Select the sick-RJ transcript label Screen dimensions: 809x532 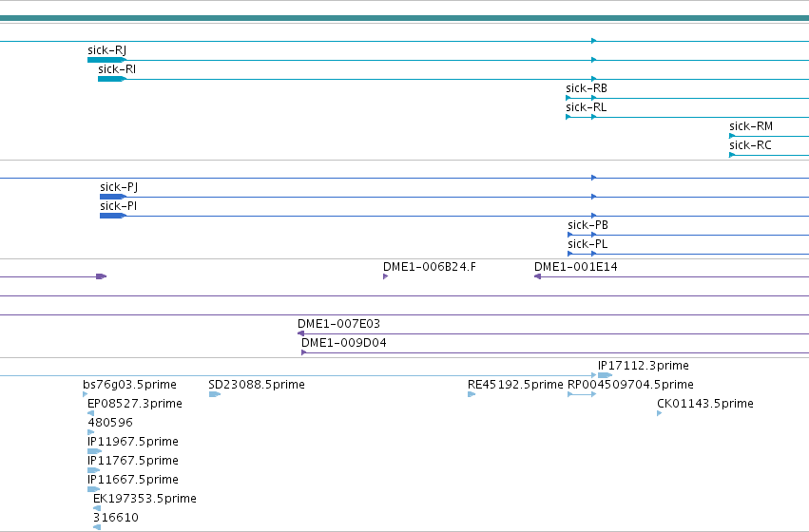(x=106, y=50)
